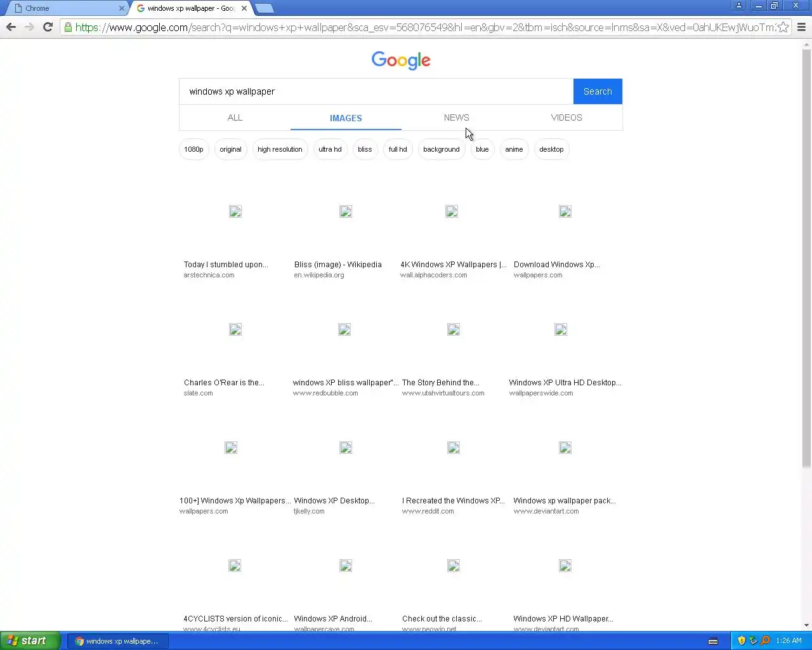The image size is (812, 650).
Task: Click the browser back arrow
Action: (11, 27)
